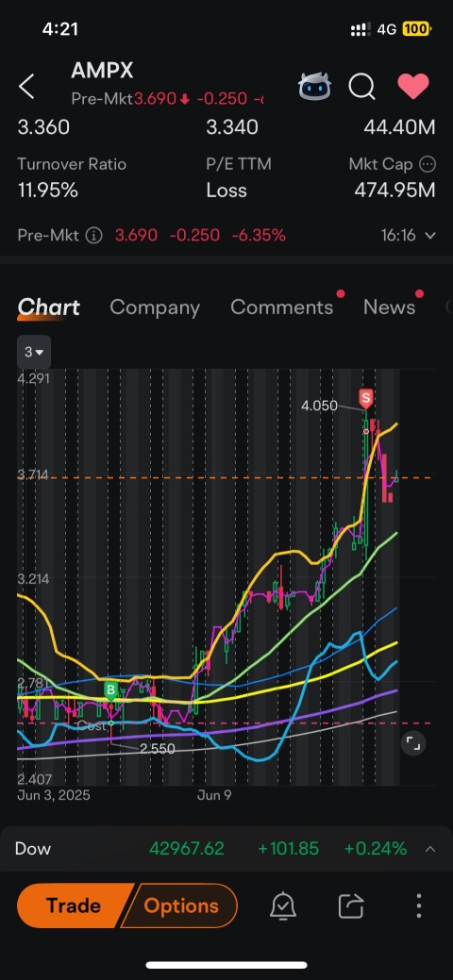453x980 pixels.
Task: Tap the Pre-Mkt info icon
Action: (93, 236)
